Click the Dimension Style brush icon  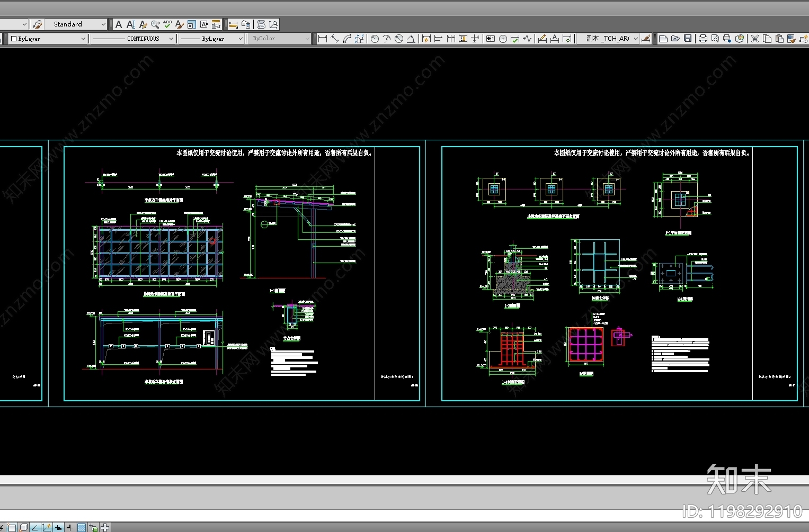tap(646, 39)
